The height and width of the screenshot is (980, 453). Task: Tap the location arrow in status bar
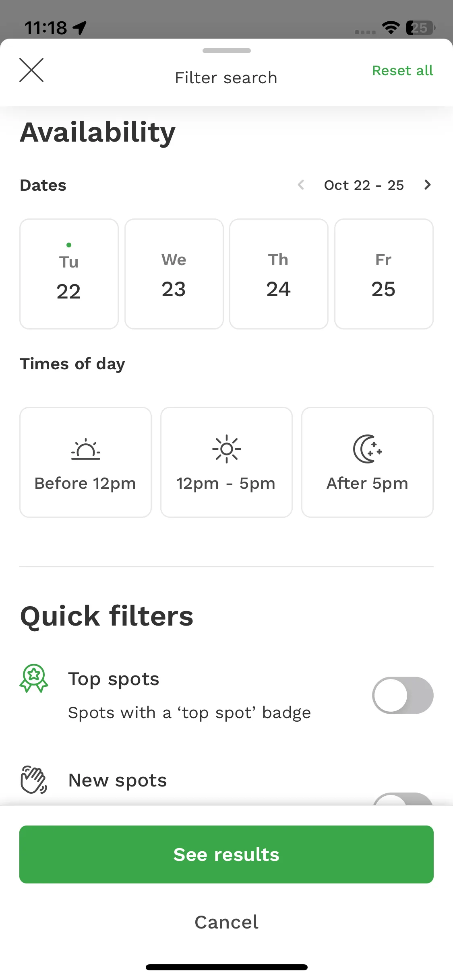click(x=80, y=28)
